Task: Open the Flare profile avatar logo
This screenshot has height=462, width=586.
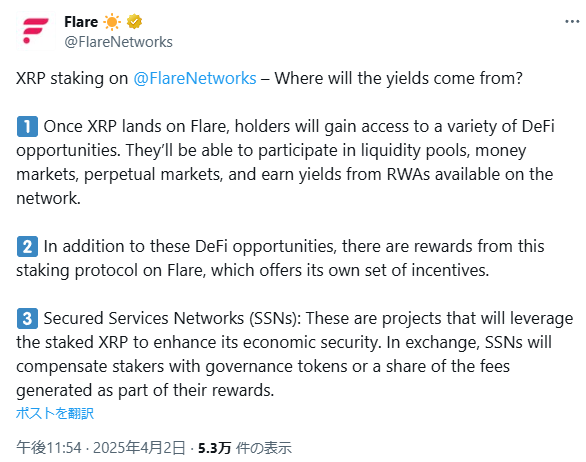Action: 36,31
